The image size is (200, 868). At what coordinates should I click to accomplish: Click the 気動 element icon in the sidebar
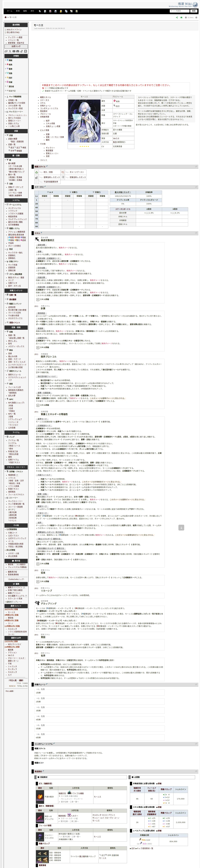7,73
